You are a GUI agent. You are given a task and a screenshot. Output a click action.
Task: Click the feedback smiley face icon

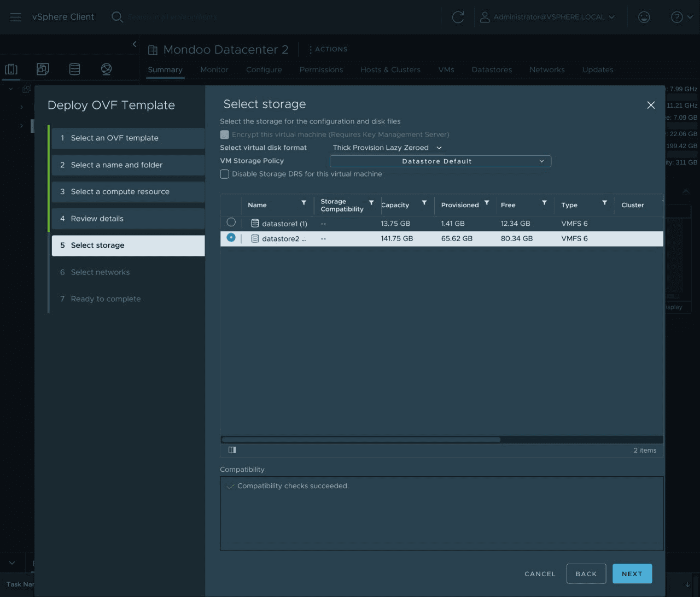[x=644, y=17]
